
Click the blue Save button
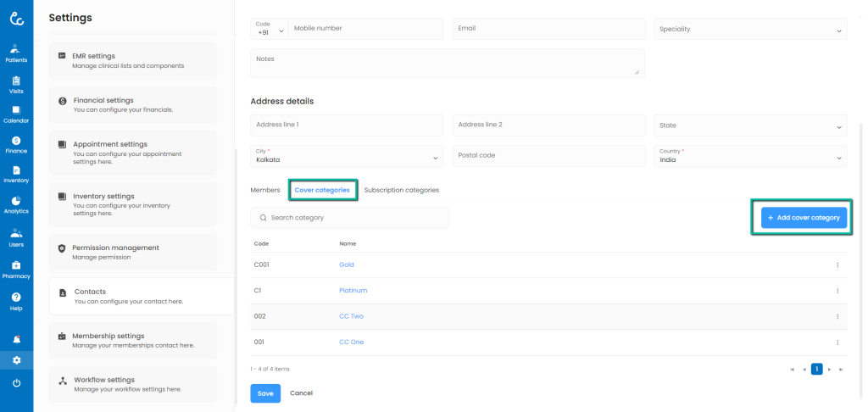point(264,393)
